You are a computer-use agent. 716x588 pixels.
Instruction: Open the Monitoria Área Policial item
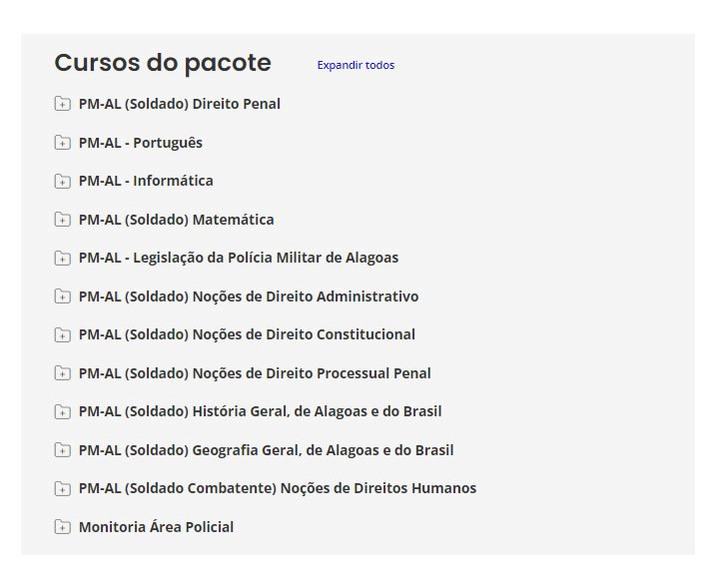tap(156, 527)
